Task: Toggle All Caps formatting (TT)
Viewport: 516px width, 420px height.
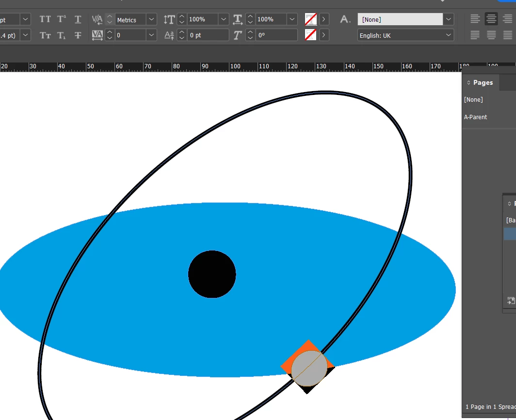Action: pyautogui.click(x=45, y=19)
